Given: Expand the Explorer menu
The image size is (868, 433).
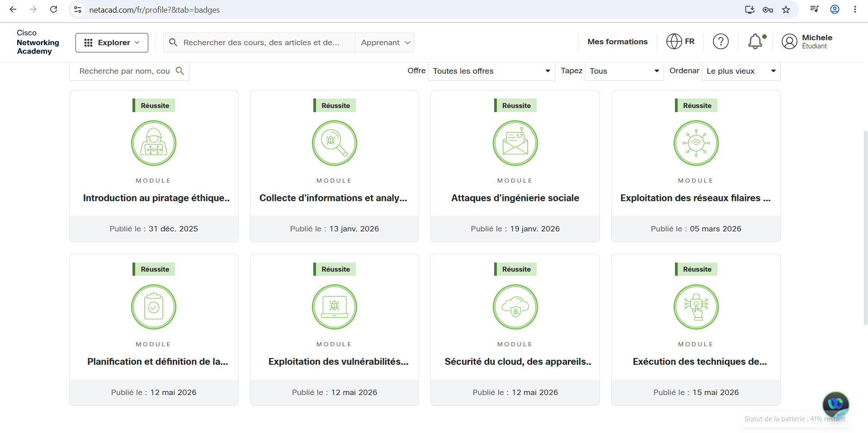Looking at the screenshot, I should 112,42.
